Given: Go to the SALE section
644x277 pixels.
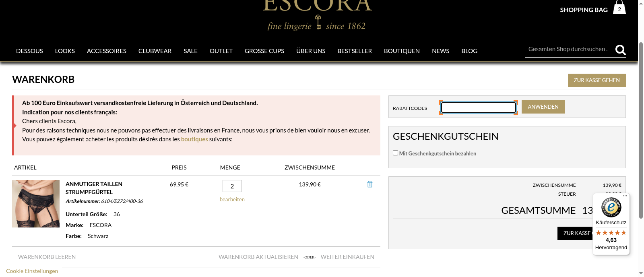Looking at the screenshot, I should coord(190,51).
